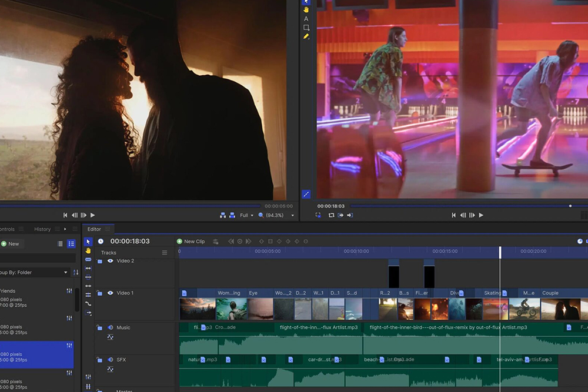Mute the Music audio track
The width and height of the screenshot is (588, 392).
pyautogui.click(x=110, y=327)
